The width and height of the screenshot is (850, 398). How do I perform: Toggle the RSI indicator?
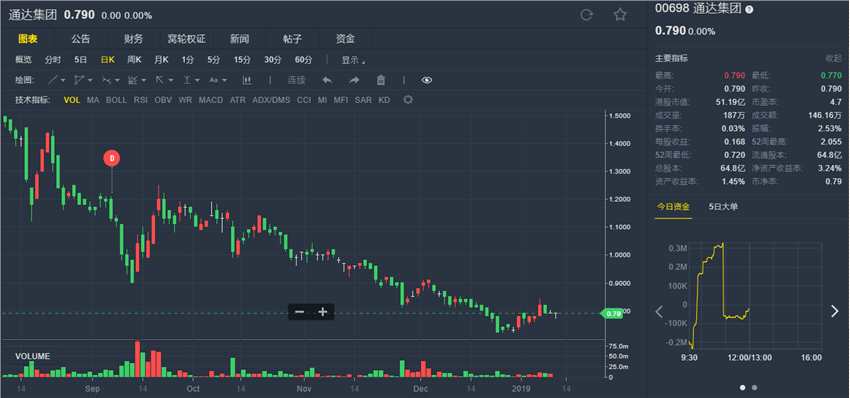coord(140,100)
